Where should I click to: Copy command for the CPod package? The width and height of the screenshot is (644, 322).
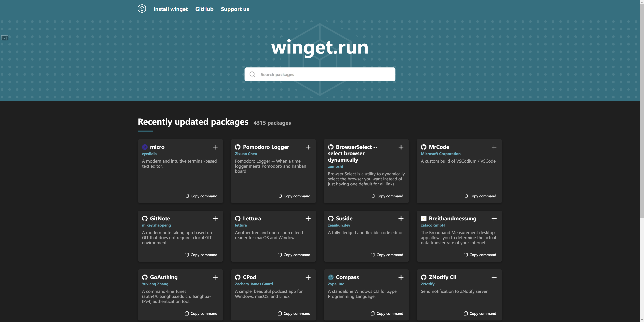click(294, 313)
